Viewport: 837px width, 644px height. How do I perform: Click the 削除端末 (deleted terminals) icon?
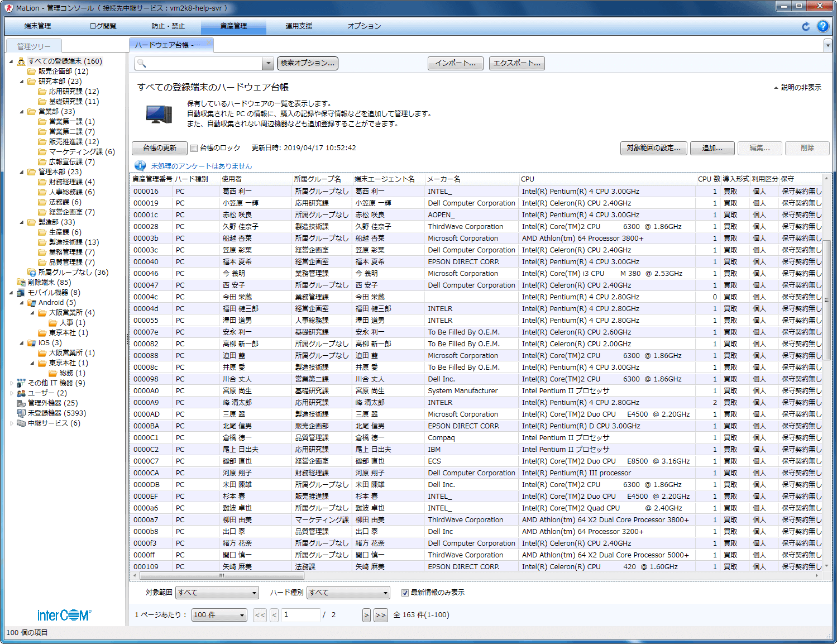[21, 283]
